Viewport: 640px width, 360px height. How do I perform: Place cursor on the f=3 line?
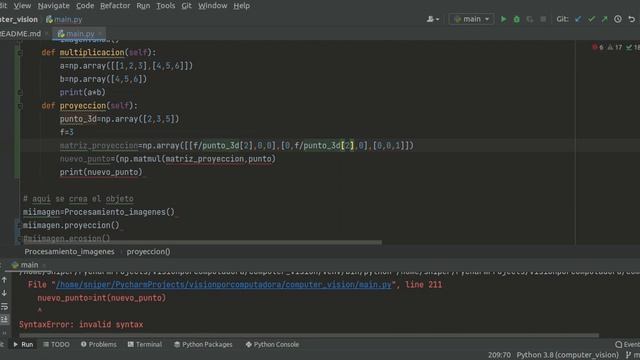click(67, 132)
